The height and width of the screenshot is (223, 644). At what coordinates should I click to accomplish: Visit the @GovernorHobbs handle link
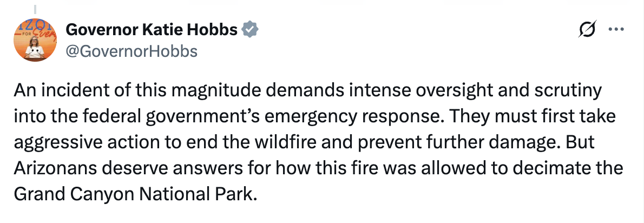(x=132, y=51)
